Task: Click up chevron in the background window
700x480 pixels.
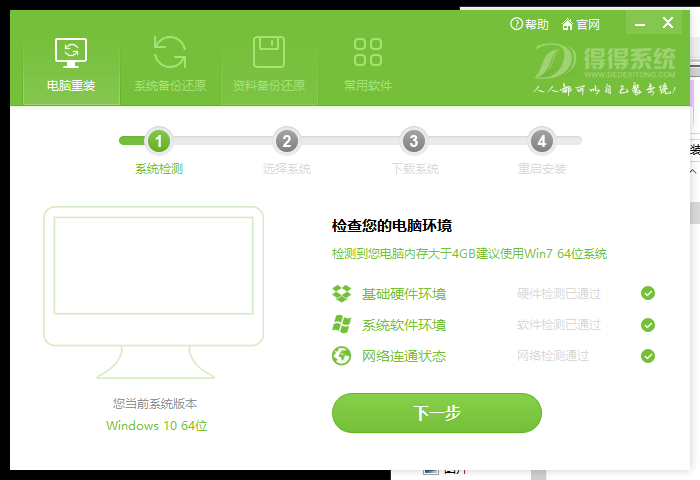Action: (693, 171)
